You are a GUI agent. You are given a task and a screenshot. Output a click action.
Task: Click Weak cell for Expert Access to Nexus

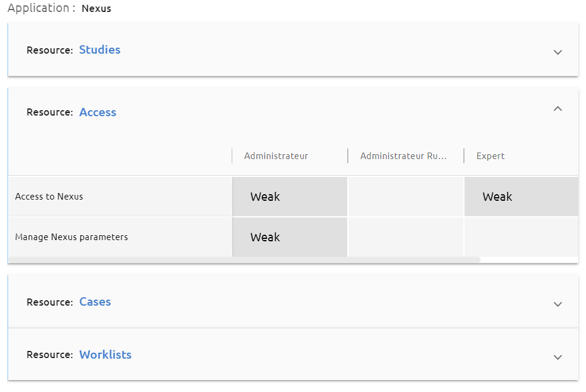(x=521, y=197)
